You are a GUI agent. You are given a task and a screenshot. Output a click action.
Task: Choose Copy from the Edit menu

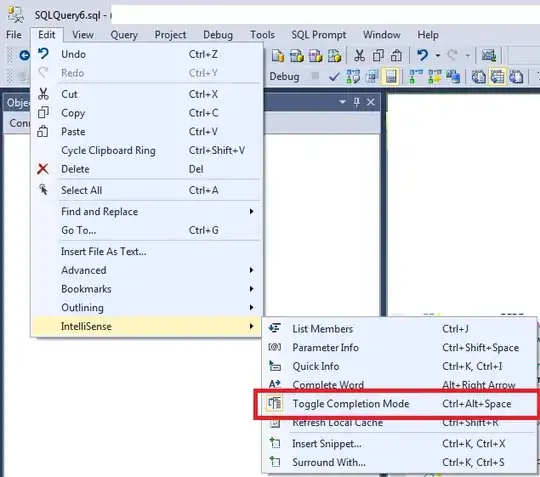pyautogui.click(x=147, y=113)
